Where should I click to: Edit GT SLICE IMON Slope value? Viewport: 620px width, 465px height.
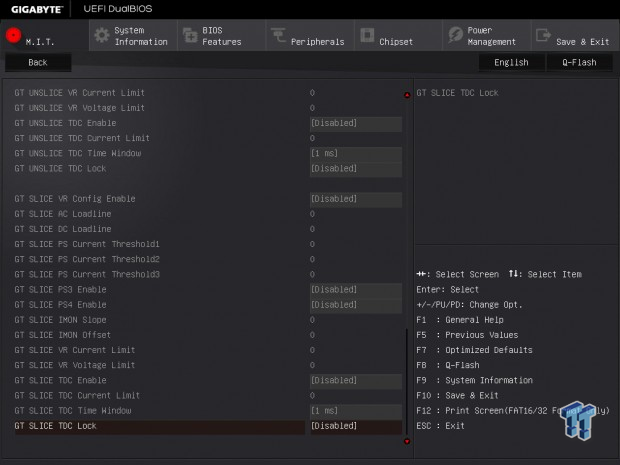pos(312,320)
